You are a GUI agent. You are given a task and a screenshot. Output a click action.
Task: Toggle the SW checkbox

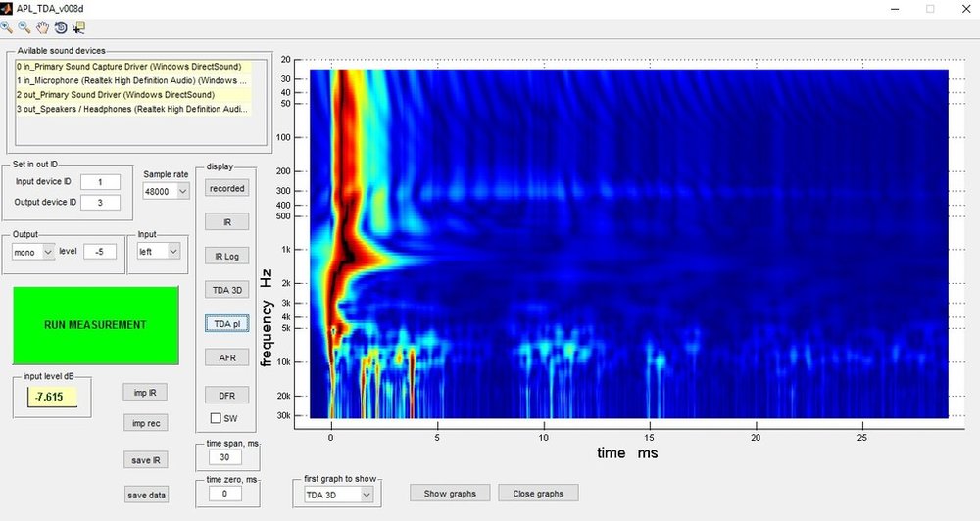tap(216, 418)
